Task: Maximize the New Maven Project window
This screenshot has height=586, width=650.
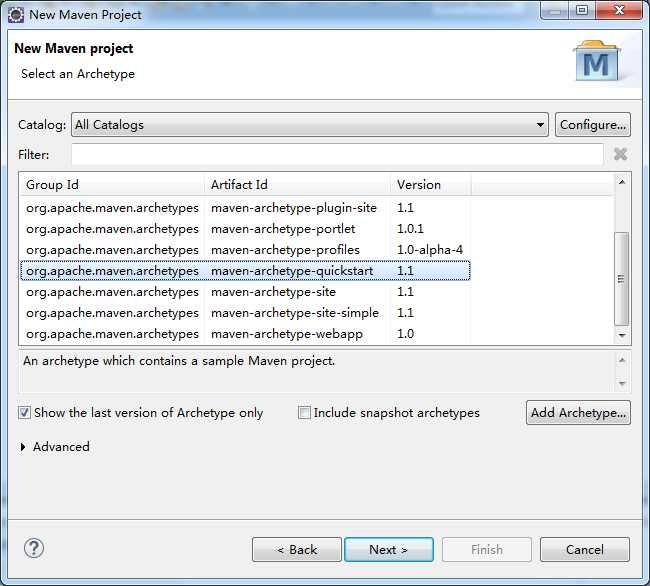Action: click(x=582, y=10)
